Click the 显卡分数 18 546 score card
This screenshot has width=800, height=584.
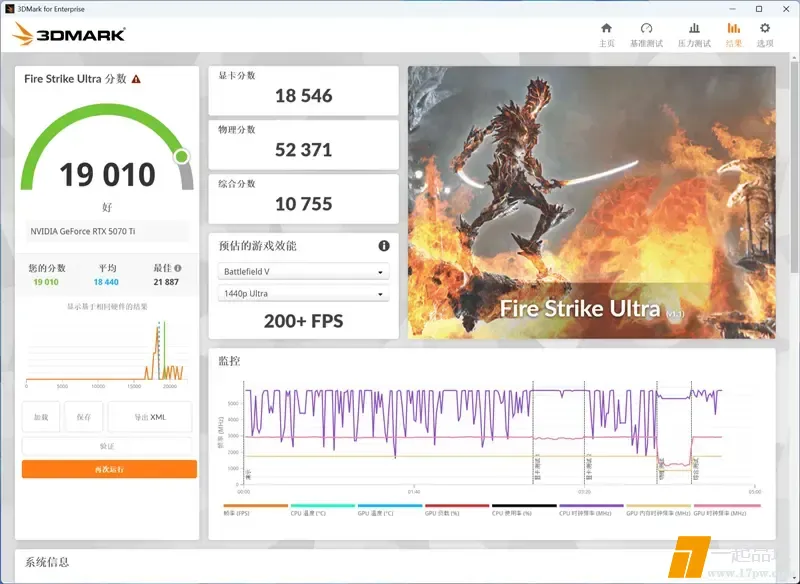point(303,90)
